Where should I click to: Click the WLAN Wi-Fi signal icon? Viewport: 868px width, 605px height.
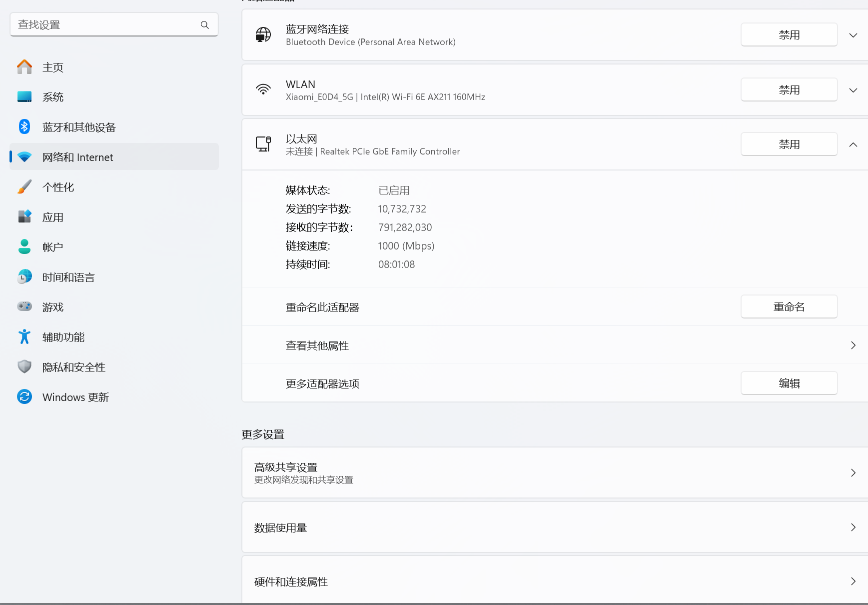(x=263, y=89)
